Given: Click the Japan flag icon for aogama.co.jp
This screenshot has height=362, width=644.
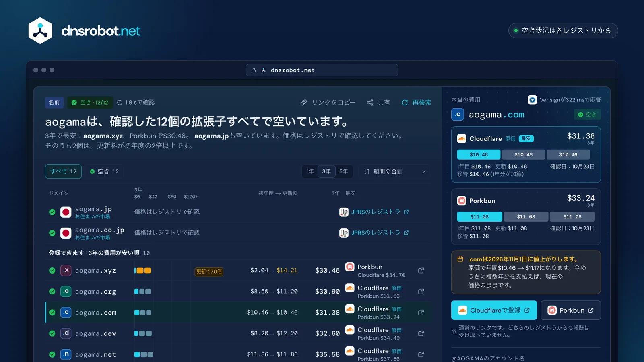Looking at the screenshot, I should pos(66,233).
